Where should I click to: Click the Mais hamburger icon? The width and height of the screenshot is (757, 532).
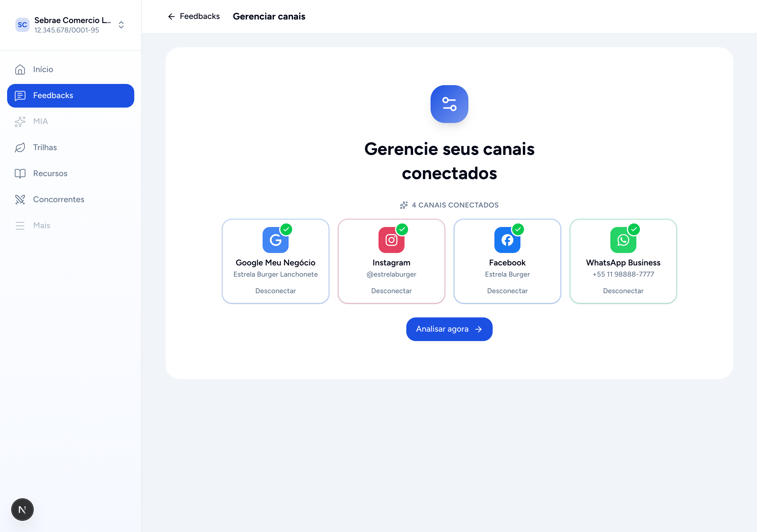(x=20, y=226)
